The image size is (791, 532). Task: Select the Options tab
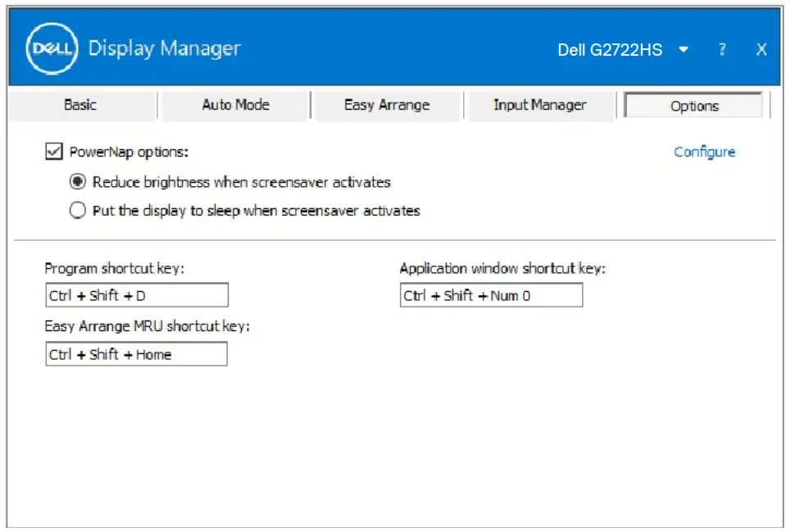click(693, 105)
